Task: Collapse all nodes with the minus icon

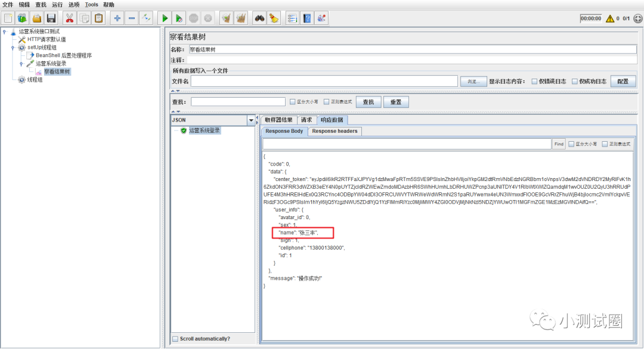Action: click(131, 18)
